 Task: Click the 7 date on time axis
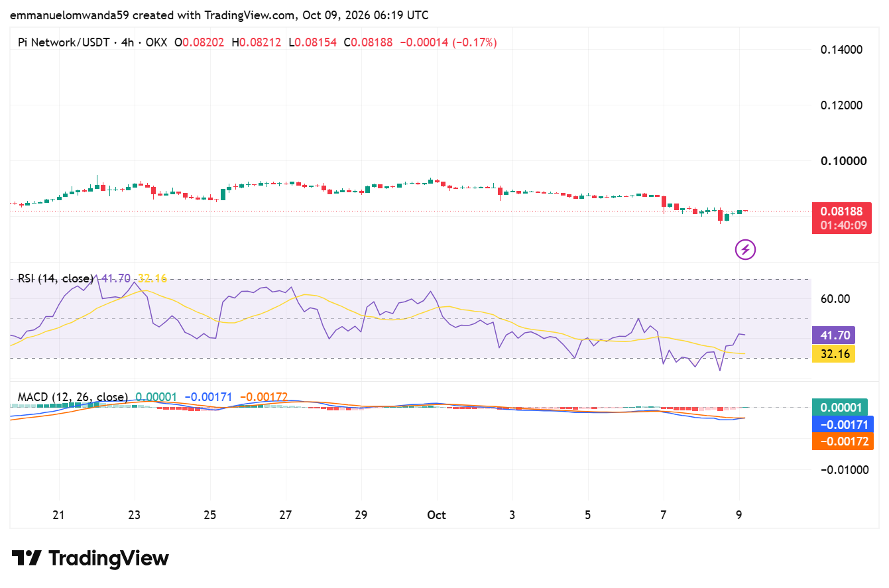[x=664, y=515]
